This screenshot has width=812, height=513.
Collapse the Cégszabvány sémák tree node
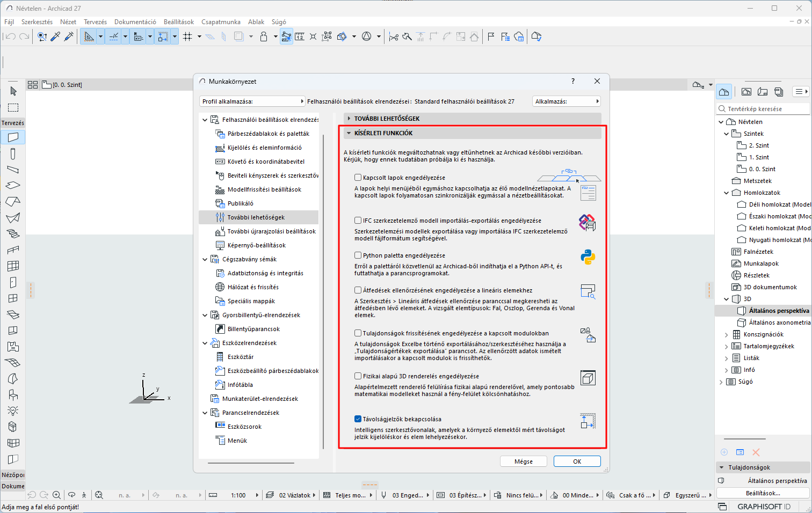point(205,259)
